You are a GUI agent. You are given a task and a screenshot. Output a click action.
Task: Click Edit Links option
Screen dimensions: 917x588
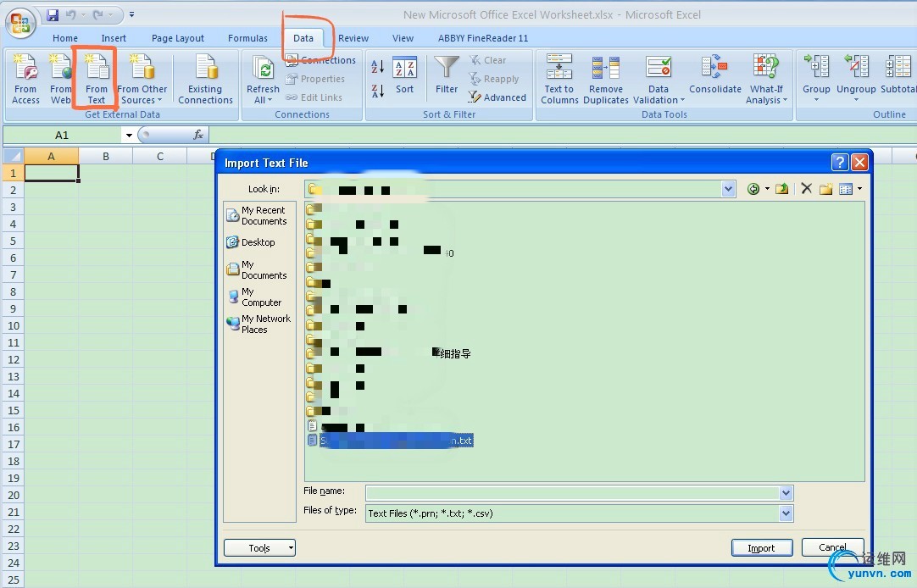(x=314, y=97)
